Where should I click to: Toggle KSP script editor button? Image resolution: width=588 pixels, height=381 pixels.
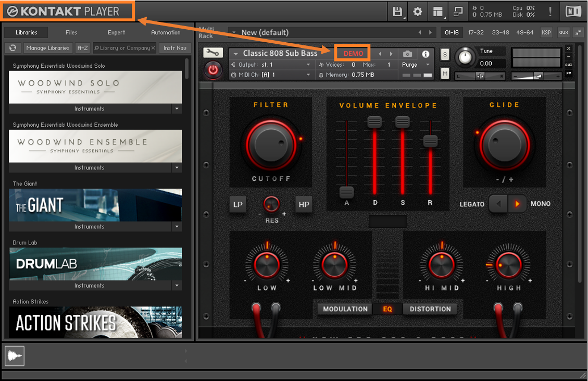click(546, 33)
